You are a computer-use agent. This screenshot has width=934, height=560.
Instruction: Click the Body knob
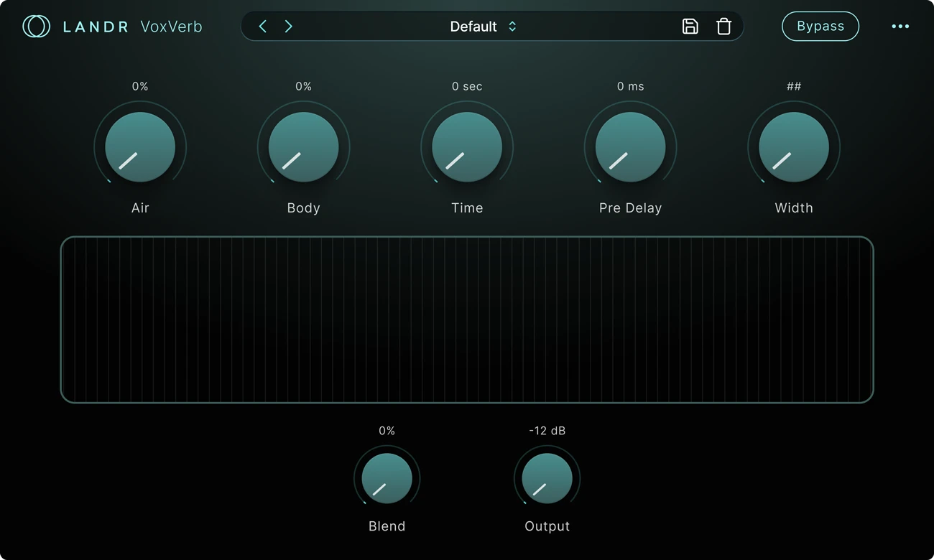[x=303, y=147]
